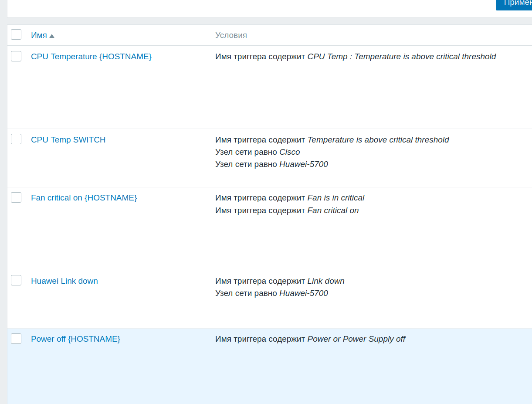Select the CPU Temperature {HOSTNAME} row checkbox

click(16, 56)
